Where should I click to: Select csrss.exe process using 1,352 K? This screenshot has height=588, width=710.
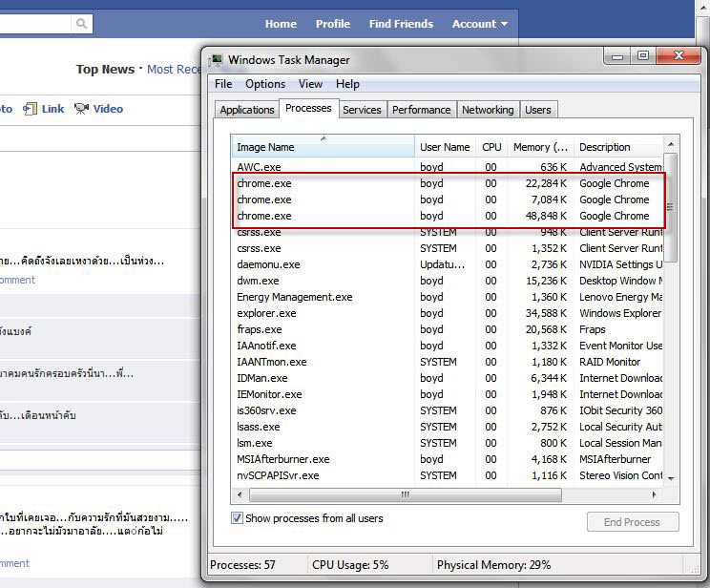449,248
